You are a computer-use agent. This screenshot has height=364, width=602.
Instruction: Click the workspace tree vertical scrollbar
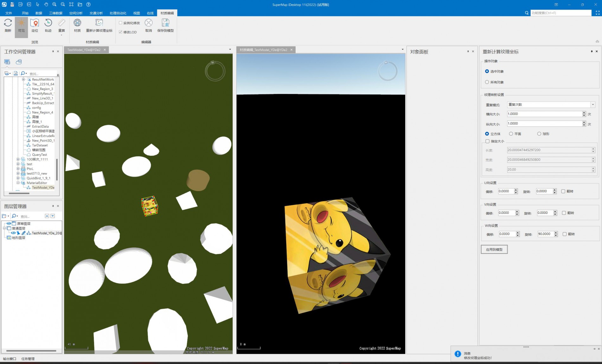tap(57, 169)
